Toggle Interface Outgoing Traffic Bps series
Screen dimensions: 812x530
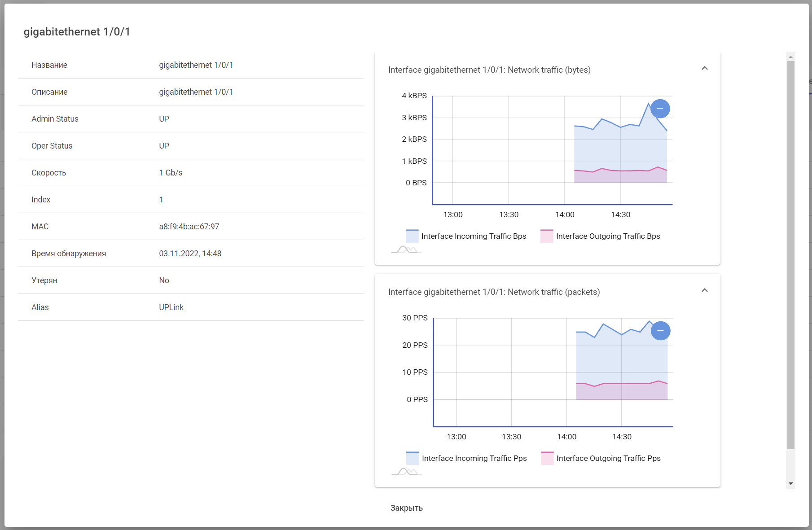[600, 236]
